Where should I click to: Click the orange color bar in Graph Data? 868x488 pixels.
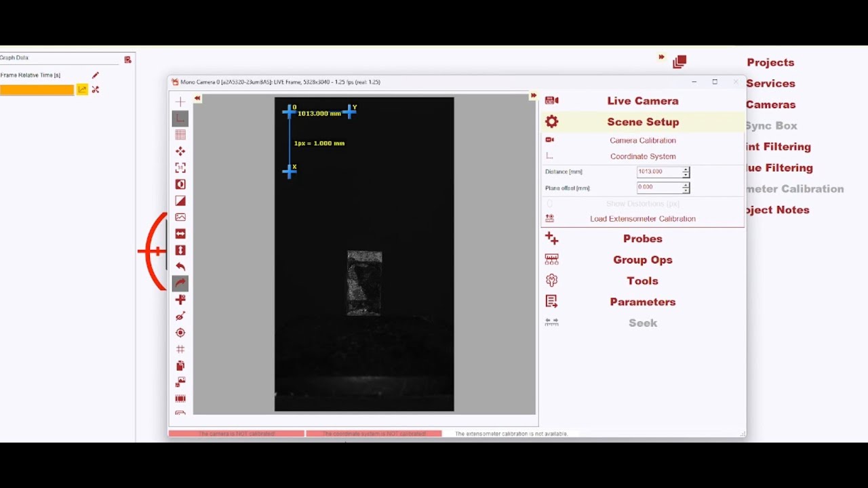[x=37, y=89]
